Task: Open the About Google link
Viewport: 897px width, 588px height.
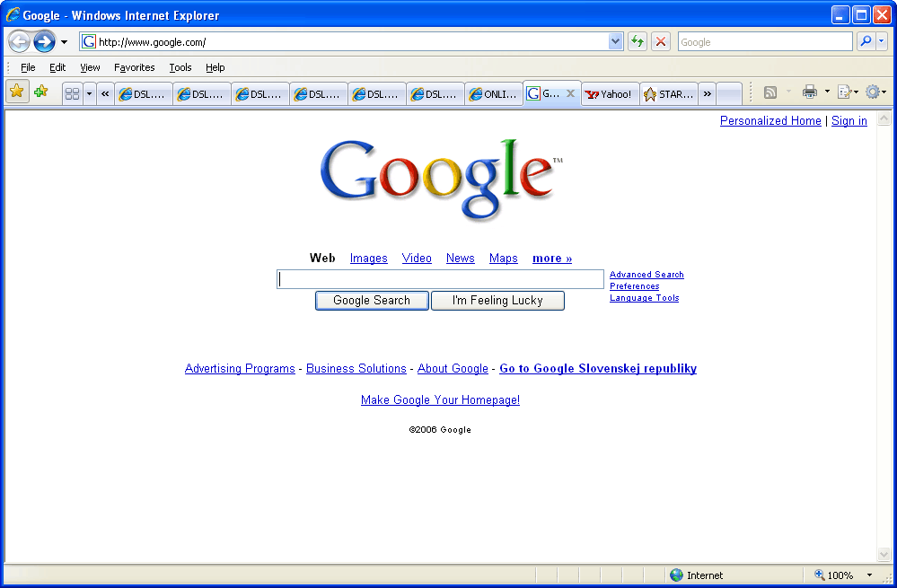Action: pyautogui.click(x=453, y=368)
